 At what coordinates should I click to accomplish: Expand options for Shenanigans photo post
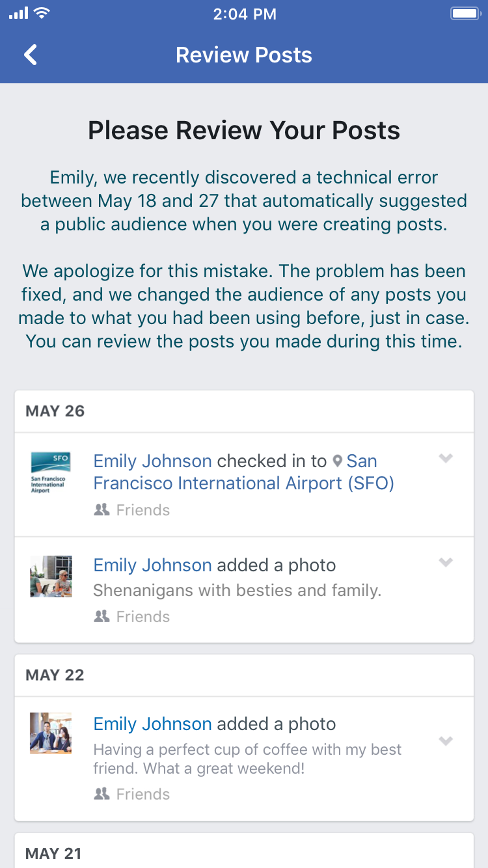446,563
